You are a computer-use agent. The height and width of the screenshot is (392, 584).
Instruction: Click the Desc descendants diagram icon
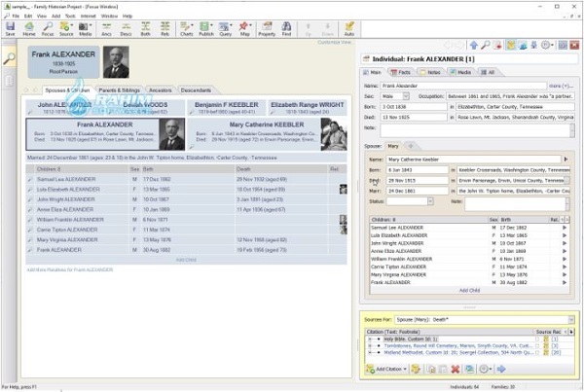pos(126,28)
